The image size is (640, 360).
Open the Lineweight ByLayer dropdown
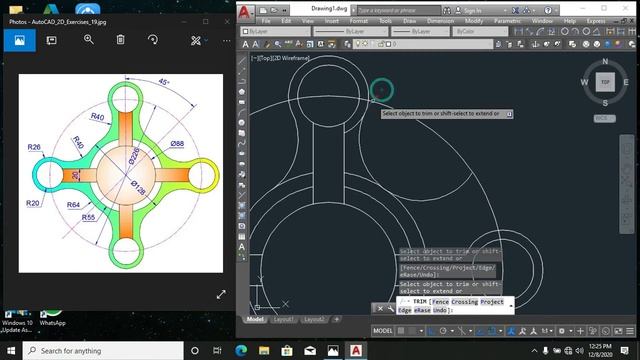pos(420,31)
